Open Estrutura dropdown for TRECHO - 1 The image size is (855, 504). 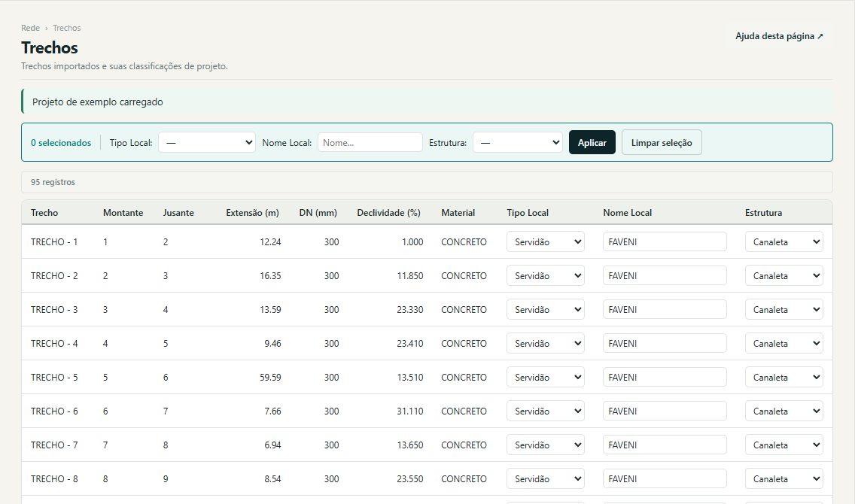click(784, 242)
